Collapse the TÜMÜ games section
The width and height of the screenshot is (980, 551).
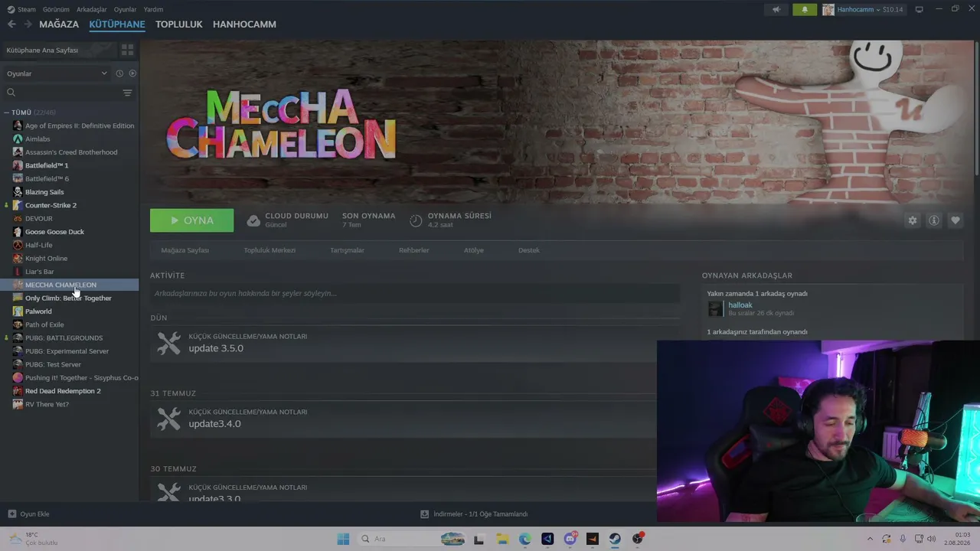point(6,112)
